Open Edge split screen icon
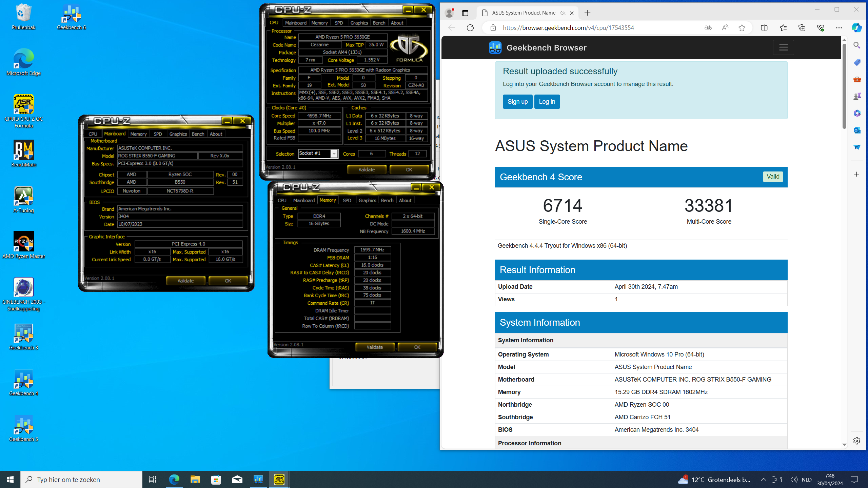The width and height of the screenshot is (868, 488). click(x=764, y=28)
